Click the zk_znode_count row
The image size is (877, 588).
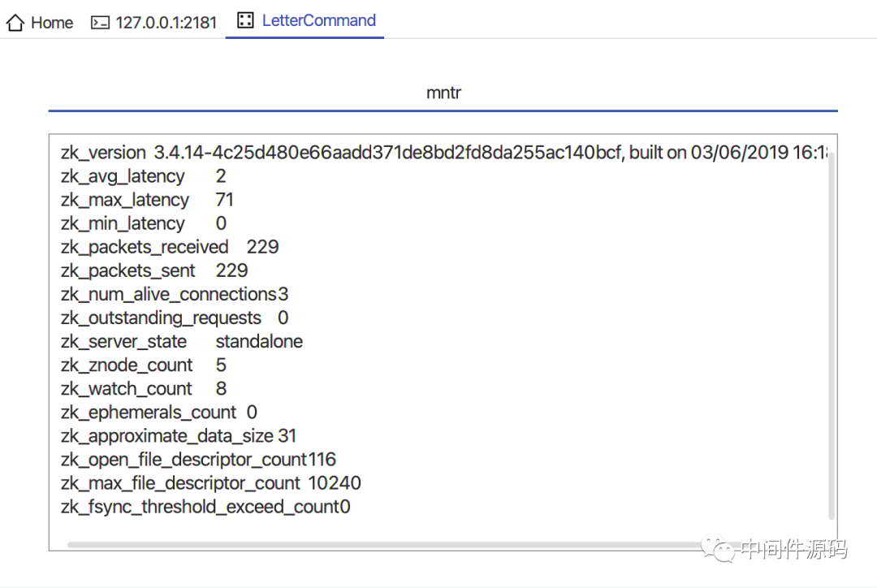click(143, 365)
